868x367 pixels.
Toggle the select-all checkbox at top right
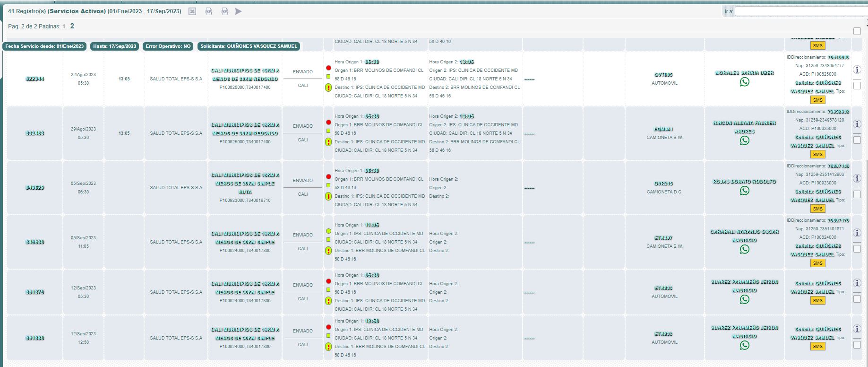pos(857,31)
